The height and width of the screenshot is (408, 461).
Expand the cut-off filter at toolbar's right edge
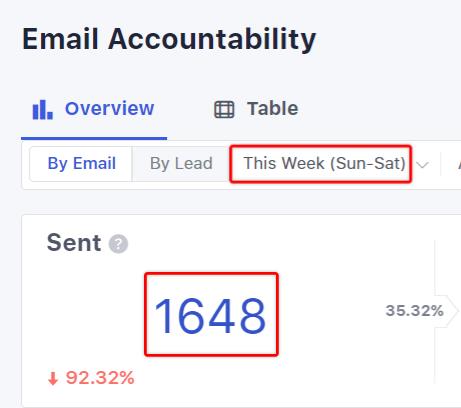pyautogui.click(x=459, y=164)
